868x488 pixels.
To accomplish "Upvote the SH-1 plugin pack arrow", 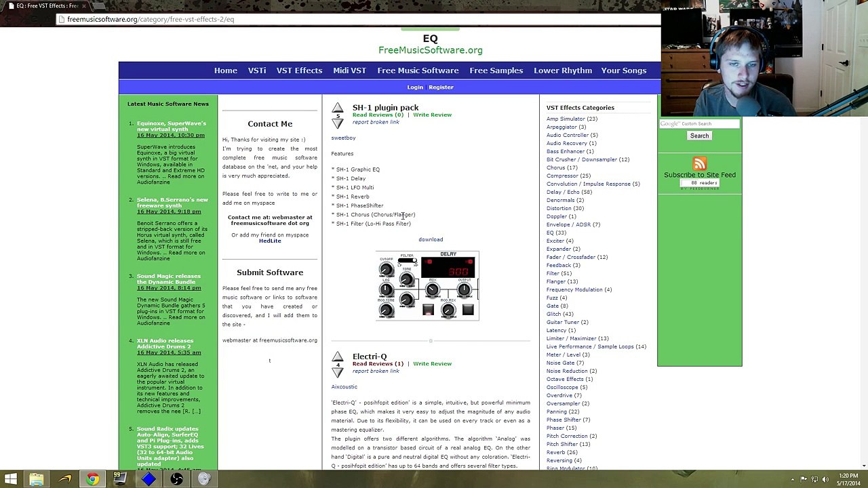I will [337, 108].
